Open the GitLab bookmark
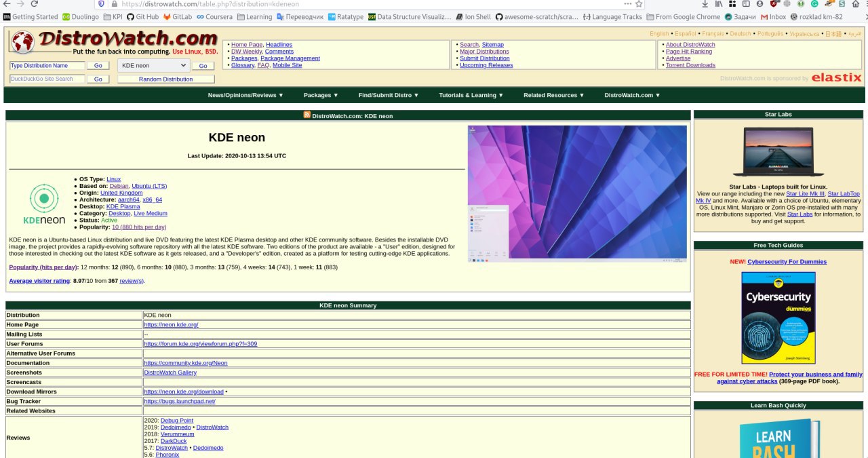 (178, 17)
